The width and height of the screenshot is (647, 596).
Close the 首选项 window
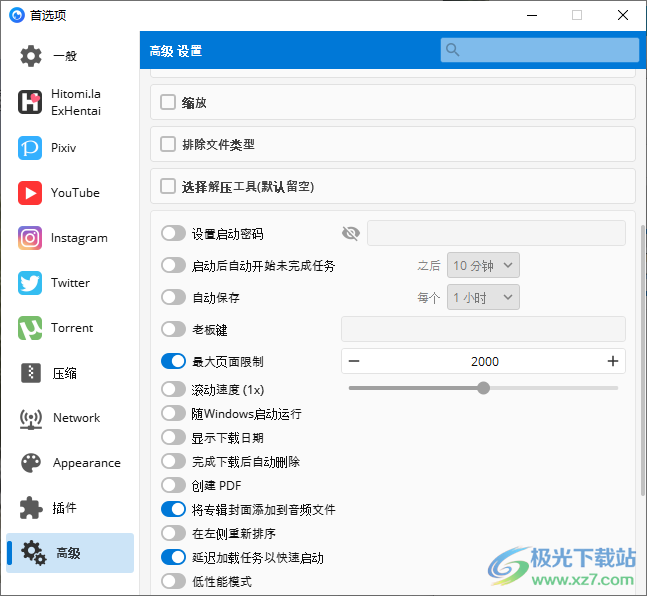pos(623,15)
